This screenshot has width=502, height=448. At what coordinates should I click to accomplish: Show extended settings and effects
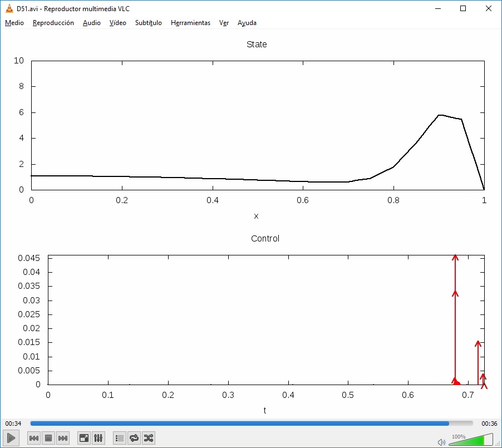[x=98, y=438]
